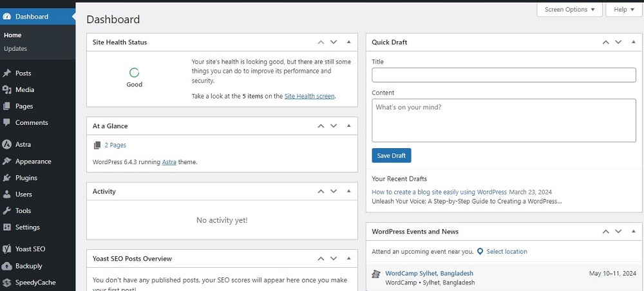Open the Screen Options dropdown
Screen dimensions: 644x291
click(x=569, y=10)
